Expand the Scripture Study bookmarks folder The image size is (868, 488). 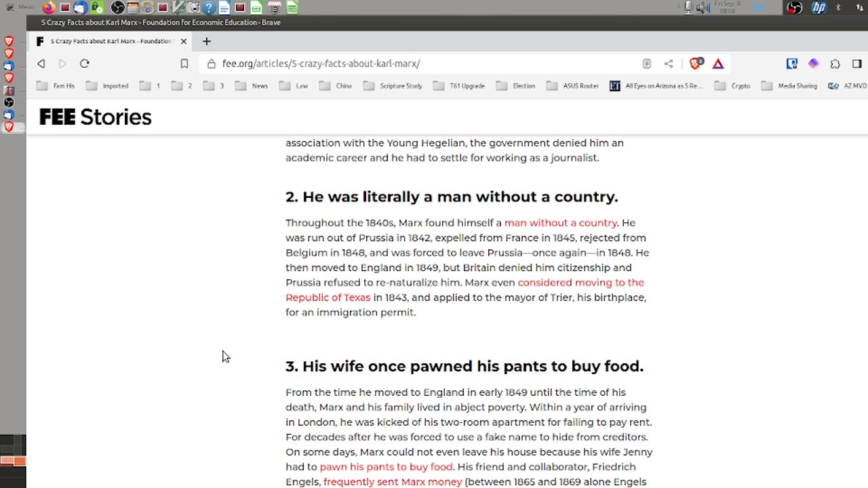[393, 86]
